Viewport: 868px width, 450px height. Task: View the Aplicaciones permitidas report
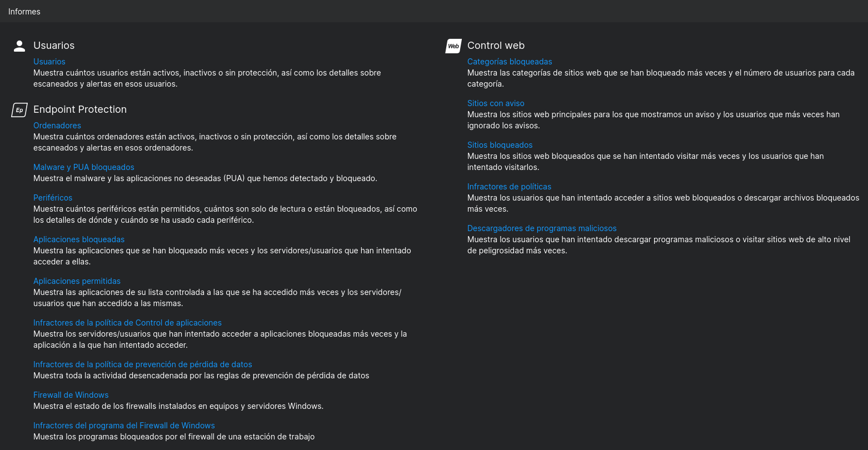point(77,281)
